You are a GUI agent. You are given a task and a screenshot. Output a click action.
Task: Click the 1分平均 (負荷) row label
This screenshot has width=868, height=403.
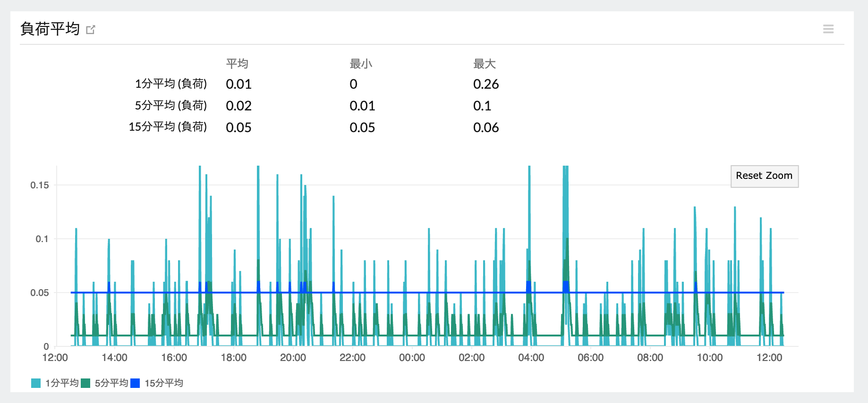tap(171, 84)
